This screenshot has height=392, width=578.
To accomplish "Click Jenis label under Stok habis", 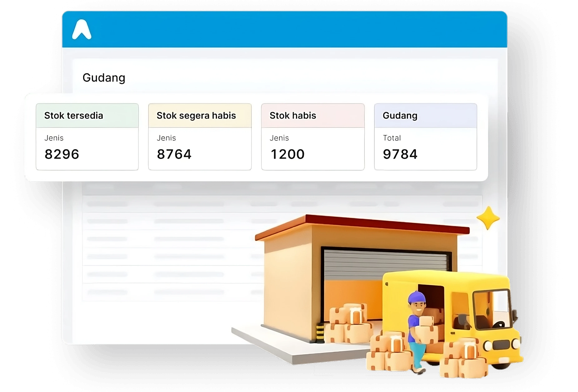I will click(x=279, y=138).
